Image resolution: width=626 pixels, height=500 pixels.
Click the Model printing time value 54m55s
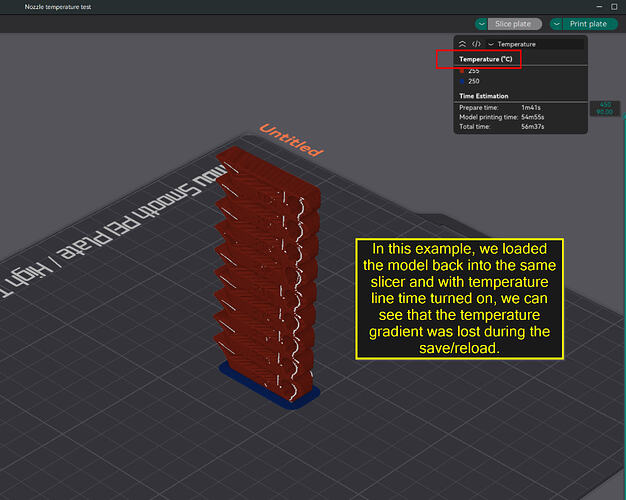[532, 117]
